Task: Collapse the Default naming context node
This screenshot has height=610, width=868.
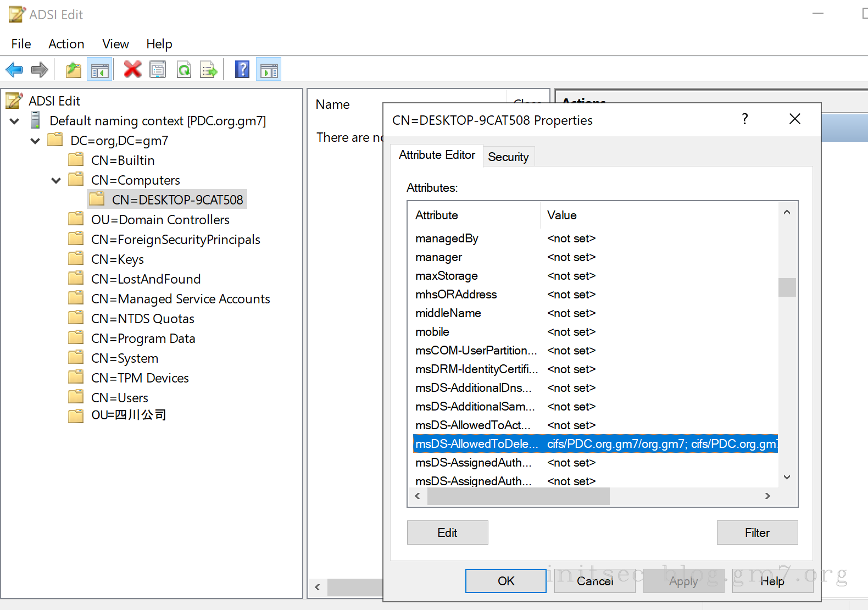Action: pos(15,121)
